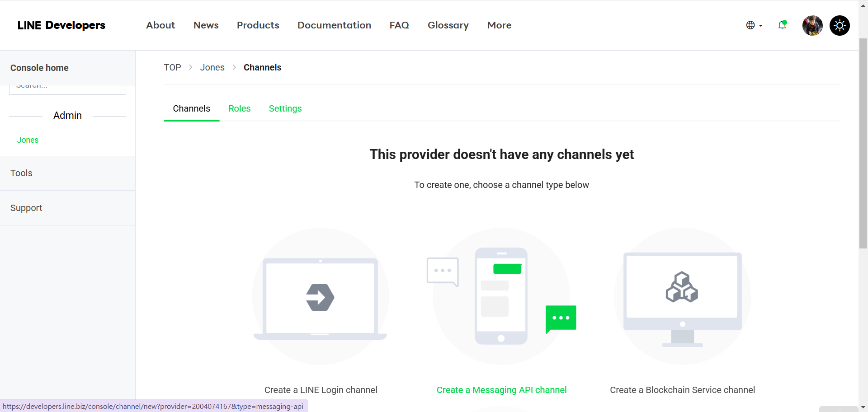This screenshot has width=868, height=412.
Task: Expand the More menu
Action: coord(499,25)
